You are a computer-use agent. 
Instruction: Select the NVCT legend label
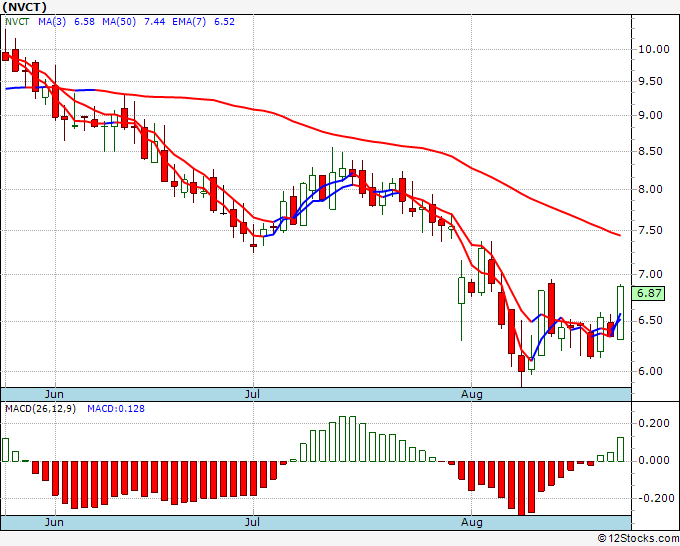(x=17, y=22)
